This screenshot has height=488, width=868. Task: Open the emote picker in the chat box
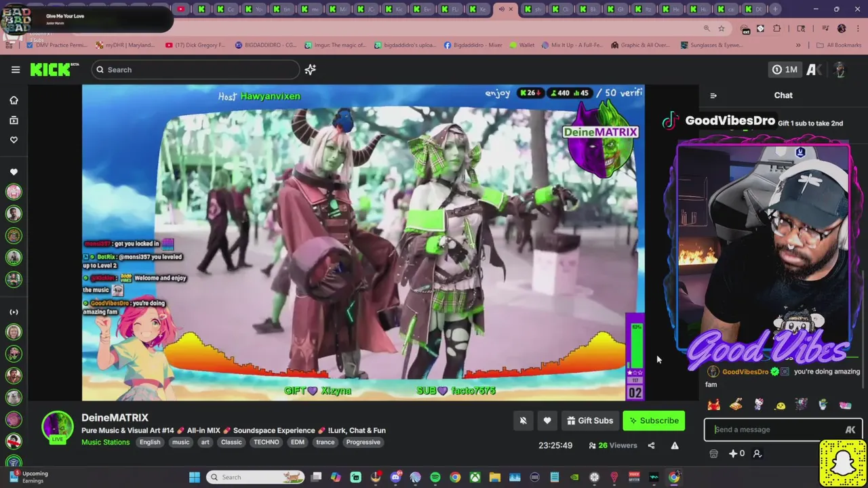tap(850, 430)
